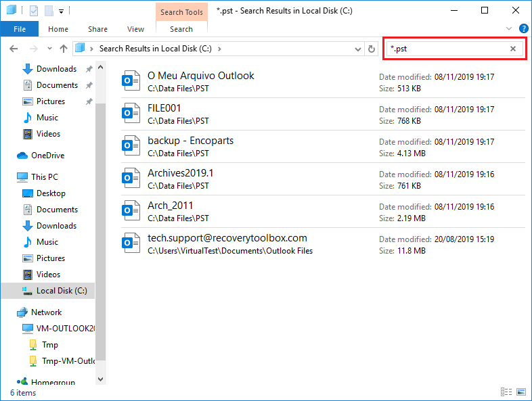The height and width of the screenshot is (401, 532).
Task: Go up one folder with Up arrow
Action: 64,49
